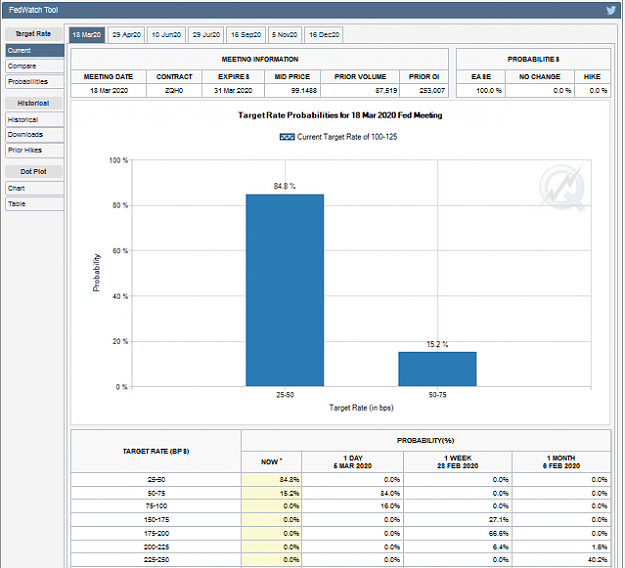Click the Historical section heading

tap(33, 103)
